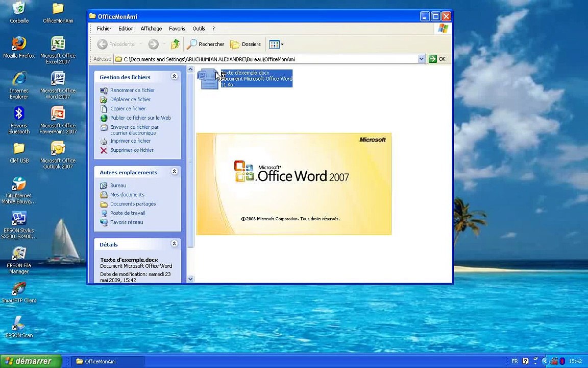Go up one folder level

click(175, 44)
